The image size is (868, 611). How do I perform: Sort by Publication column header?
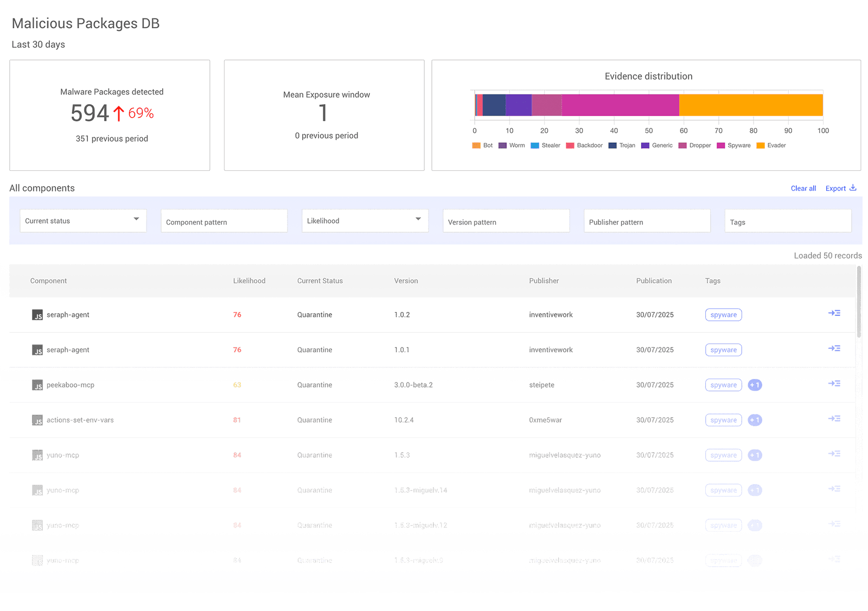coord(654,281)
